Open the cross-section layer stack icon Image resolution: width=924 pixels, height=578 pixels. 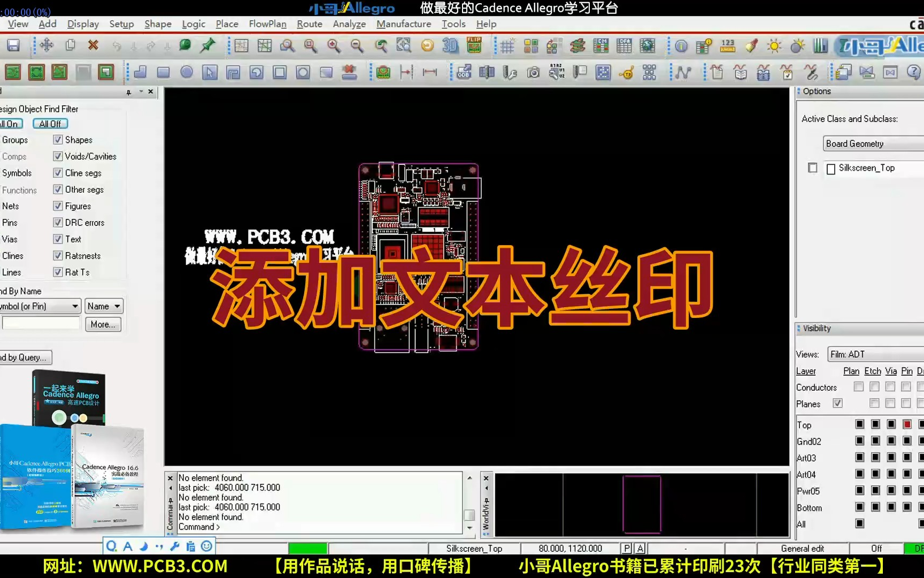[577, 46]
